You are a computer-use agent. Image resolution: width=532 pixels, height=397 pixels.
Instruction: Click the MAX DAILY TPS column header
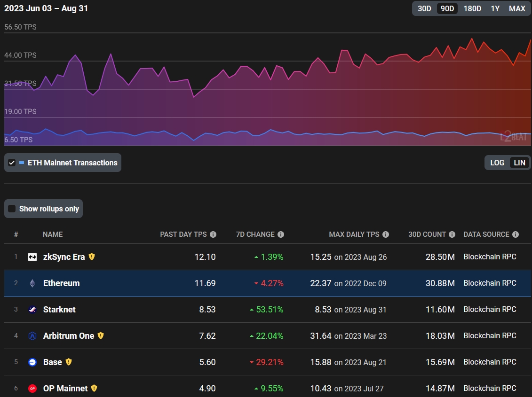tap(354, 234)
